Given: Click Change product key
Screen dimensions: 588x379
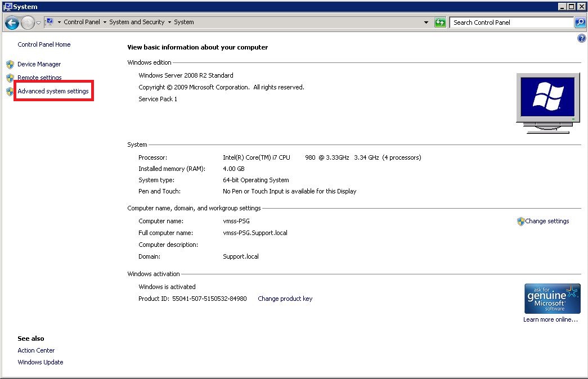Looking at the screenshot, I should [285, 299].
